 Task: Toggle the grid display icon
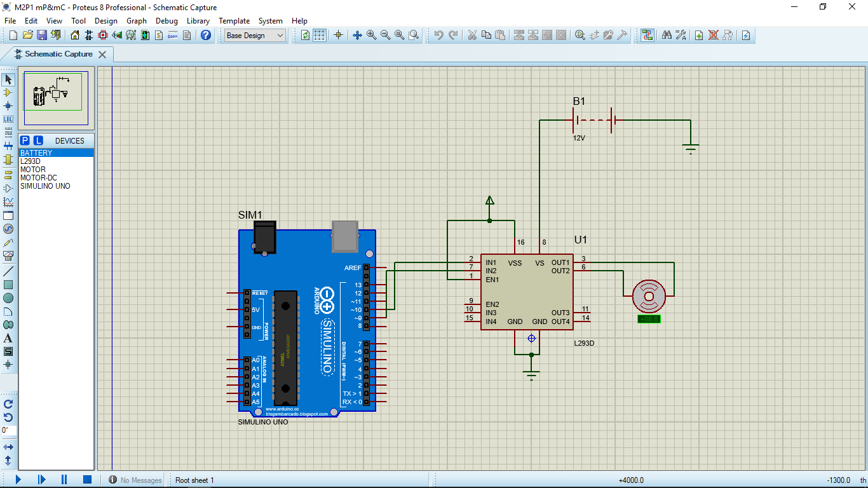[x=320, y=36]
